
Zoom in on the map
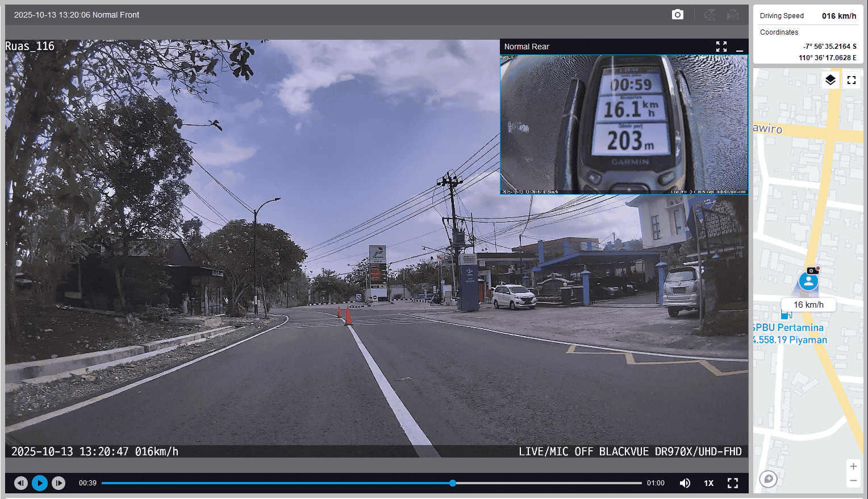pyautogui.click(x=853, y=467)
